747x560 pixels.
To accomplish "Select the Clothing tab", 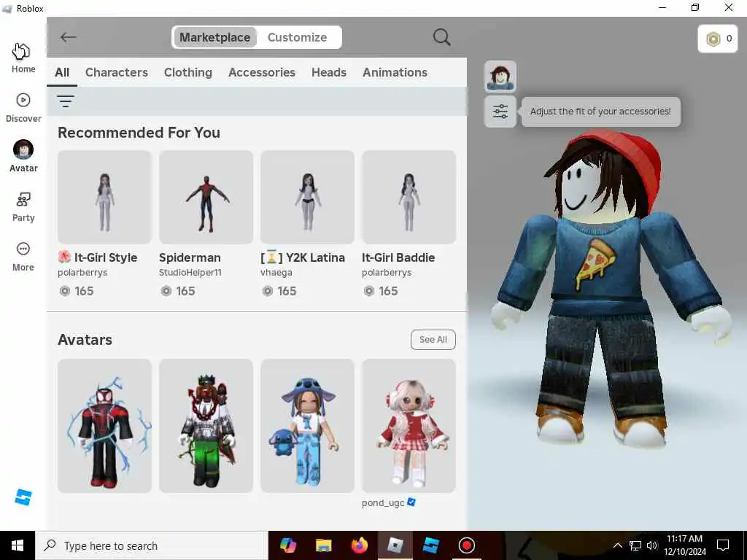I will [x=187, y=72].
